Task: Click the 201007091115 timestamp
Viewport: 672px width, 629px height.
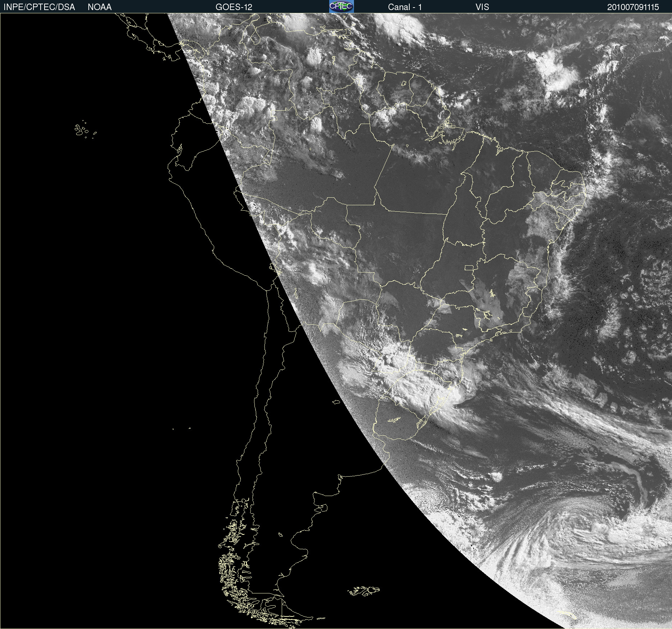Action: click(633, 7)
